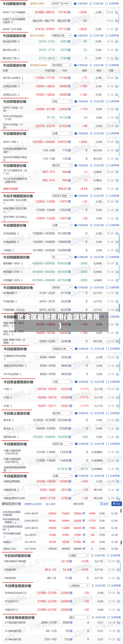123x644 pixels.
Task: Open the 多晶硅 dropdown in 光伏 section
Action: click(78, 555)
